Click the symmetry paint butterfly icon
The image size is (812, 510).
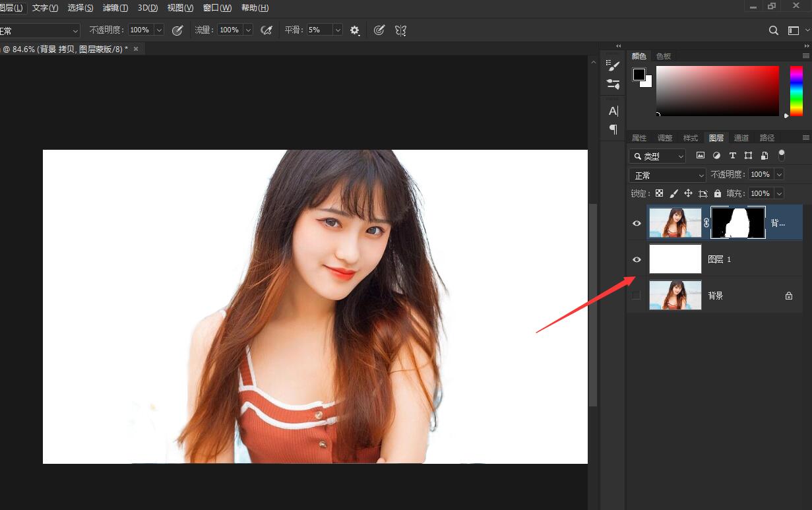coord(400,30)
